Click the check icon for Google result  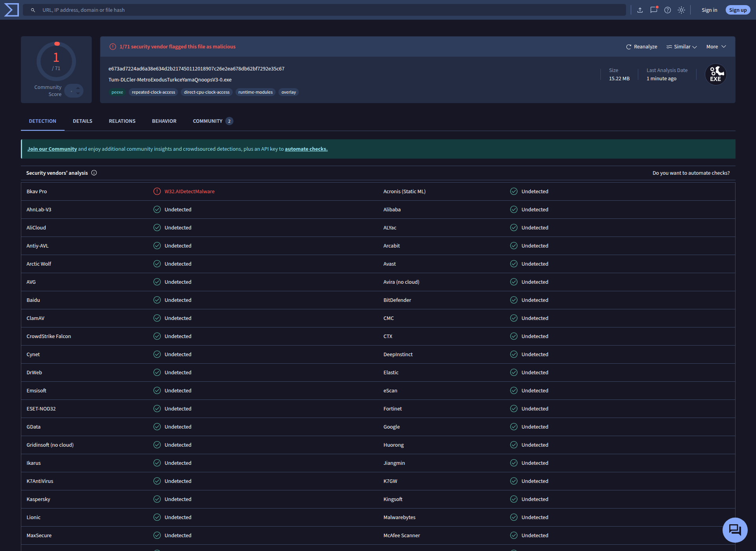[x=514, y=427]
